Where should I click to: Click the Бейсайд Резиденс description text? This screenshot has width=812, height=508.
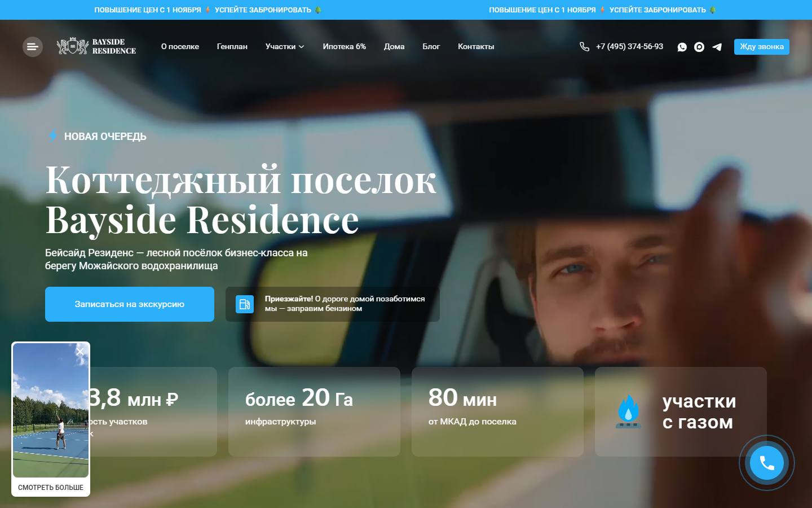coord(176,259)
